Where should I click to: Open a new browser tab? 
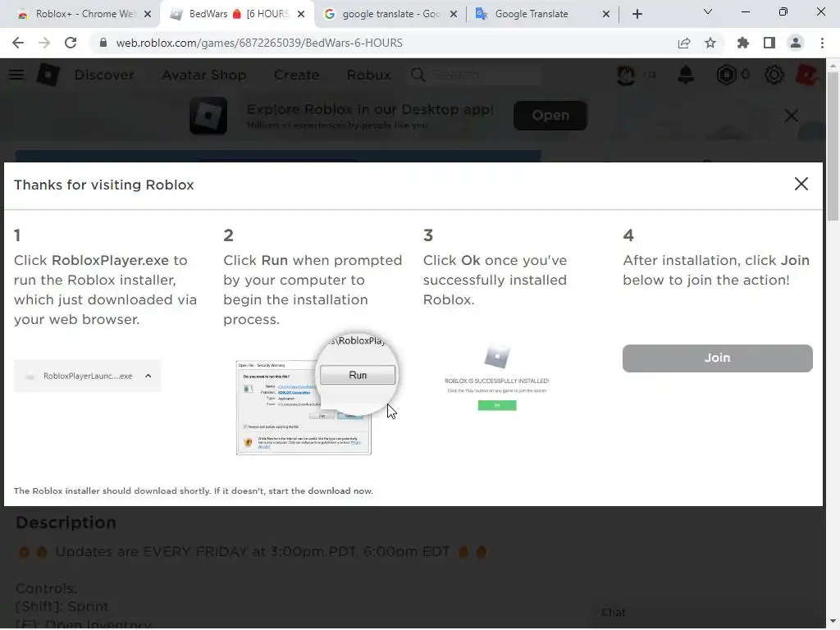(637, 14)
